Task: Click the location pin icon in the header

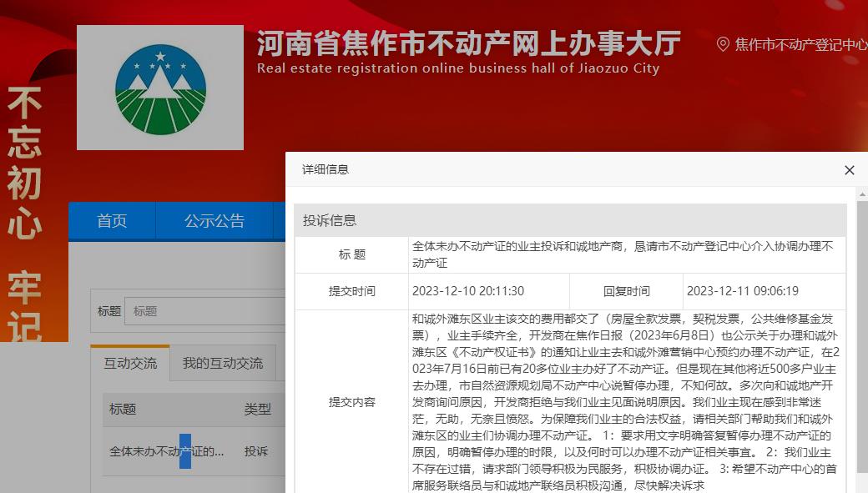Action: pyautogui.click(x=723, y=44)
